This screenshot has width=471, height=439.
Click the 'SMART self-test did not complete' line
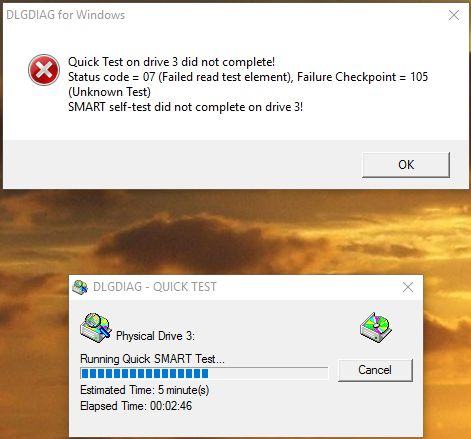point(186,107)
